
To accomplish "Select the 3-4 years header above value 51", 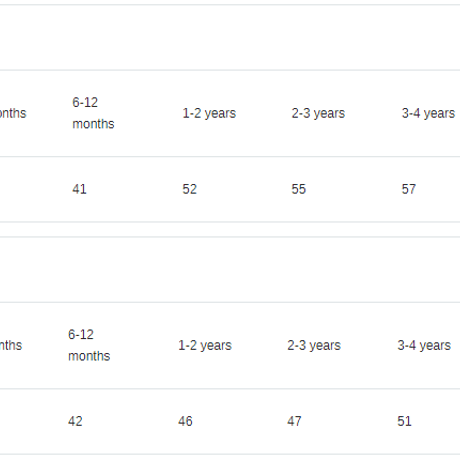I will point(424,346).
